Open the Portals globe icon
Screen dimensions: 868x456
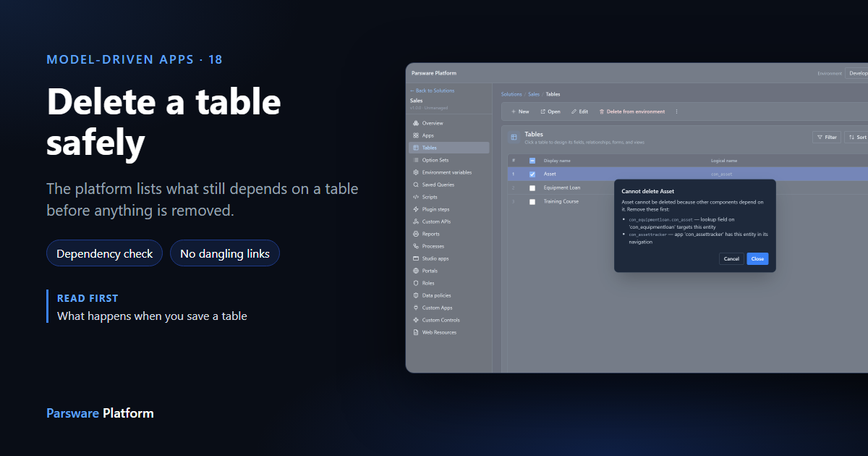click(416, 271)
